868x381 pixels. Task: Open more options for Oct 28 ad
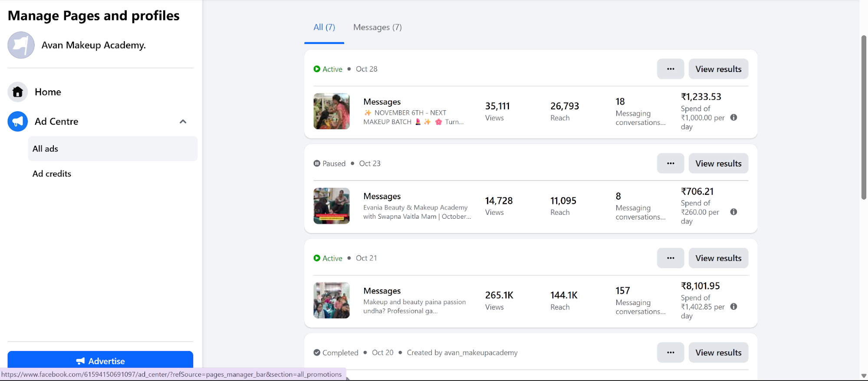click(x=671, y=69)
